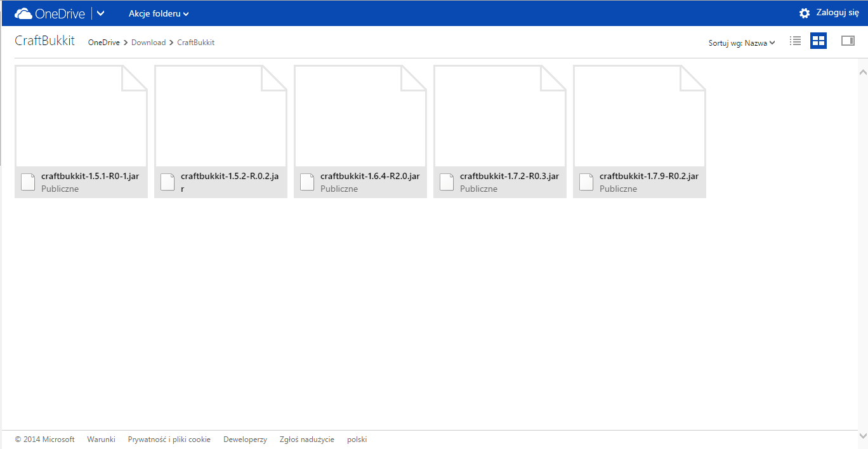
Task: Click file icon beside craftbukkit-1.7.9-R0.2.jar
Action: pyautogui.click(x=586, y=182)
